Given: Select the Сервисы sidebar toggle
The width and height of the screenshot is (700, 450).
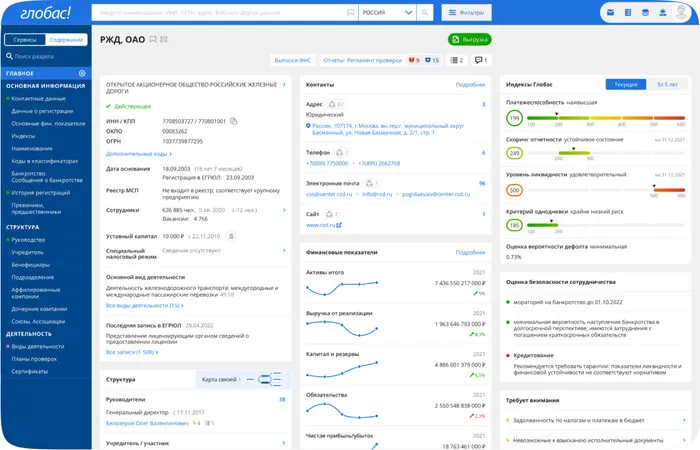Looking at the screenshot, I should 25,40.
